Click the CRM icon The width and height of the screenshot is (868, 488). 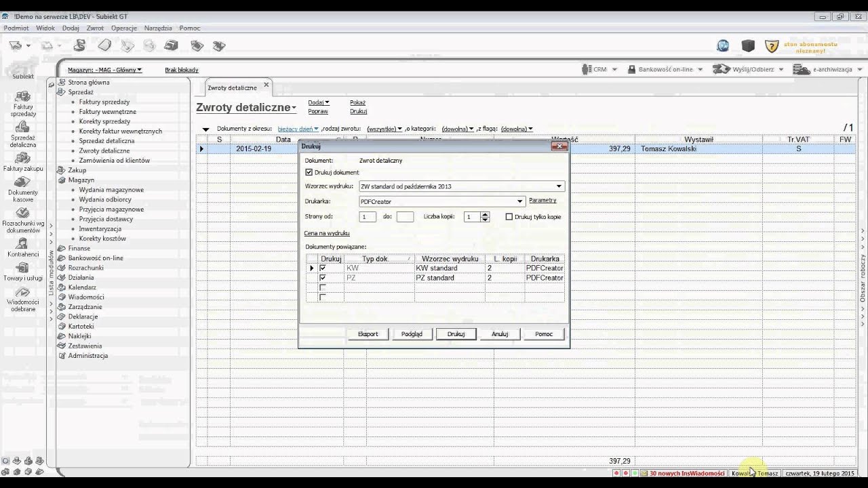(587, 69)
